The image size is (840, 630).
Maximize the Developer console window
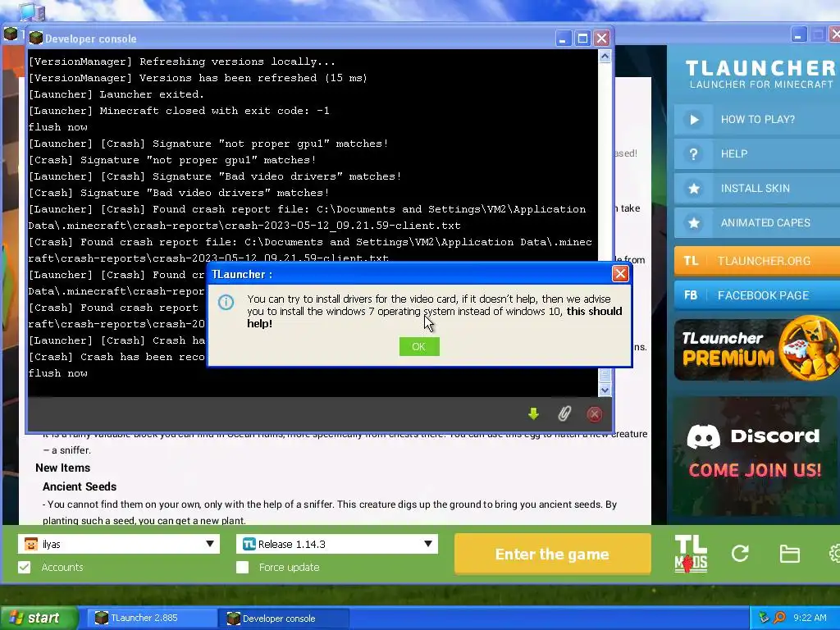582,39
